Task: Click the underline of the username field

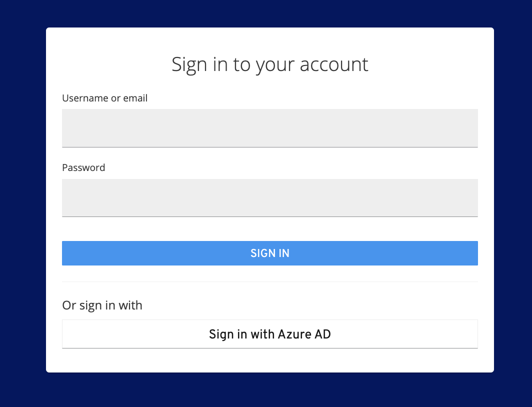Action: coord(269,147)
